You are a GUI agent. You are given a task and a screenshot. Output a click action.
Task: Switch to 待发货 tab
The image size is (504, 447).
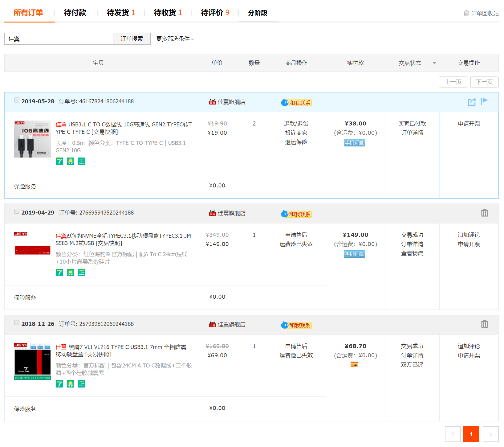tap(121, 13)
